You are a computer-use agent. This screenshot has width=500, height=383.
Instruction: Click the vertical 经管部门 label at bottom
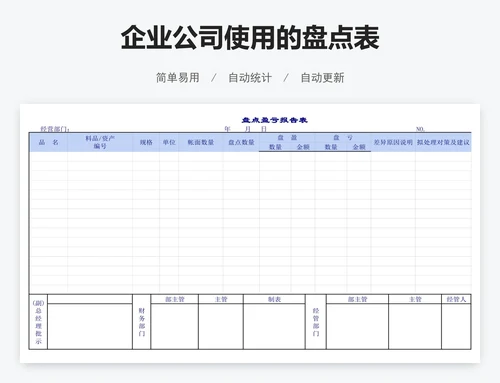316,322
